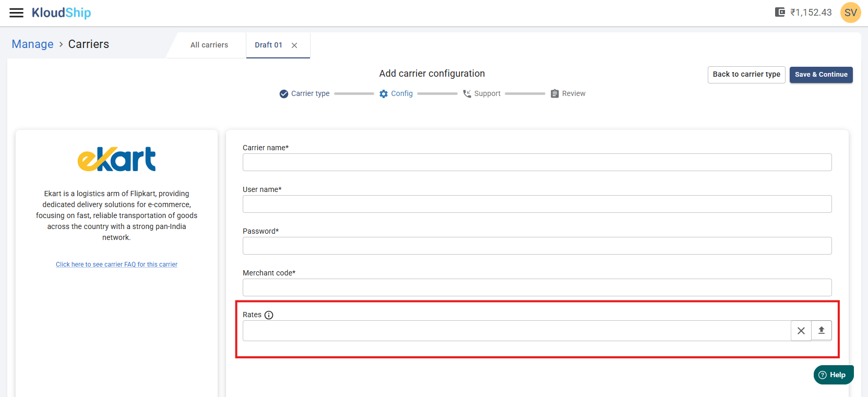Viewport: 868px width, 397px height.
Task: Click Back to carrier type button
Action: click(x=746, y=75)
